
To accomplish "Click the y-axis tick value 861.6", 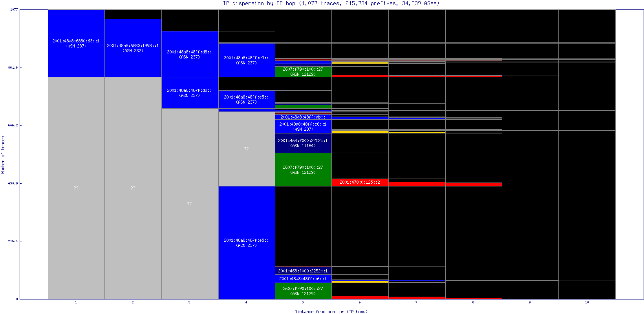I will pos(14,68).
